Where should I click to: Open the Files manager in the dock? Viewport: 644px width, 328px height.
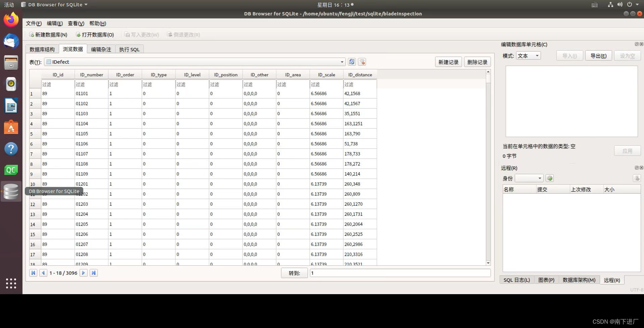(x=11, y=63)
